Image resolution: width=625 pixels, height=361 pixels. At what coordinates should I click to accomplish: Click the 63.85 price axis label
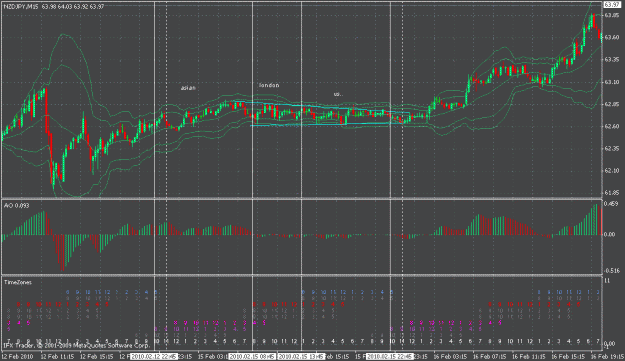point(612,16)
